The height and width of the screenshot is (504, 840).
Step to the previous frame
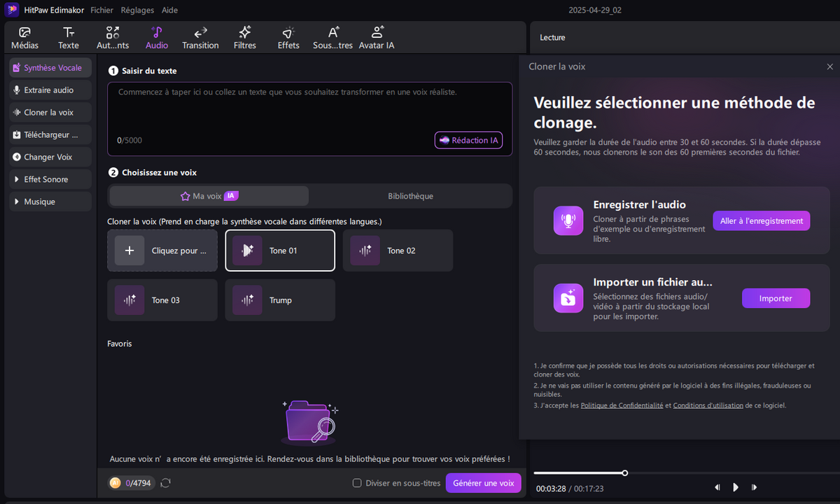717,487
